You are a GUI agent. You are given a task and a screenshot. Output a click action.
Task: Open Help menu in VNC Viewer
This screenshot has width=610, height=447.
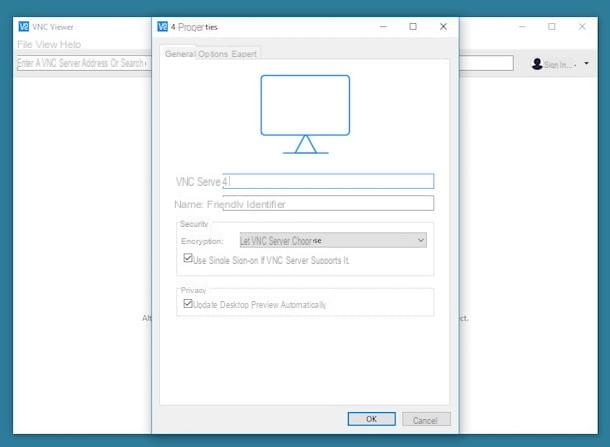70,44
